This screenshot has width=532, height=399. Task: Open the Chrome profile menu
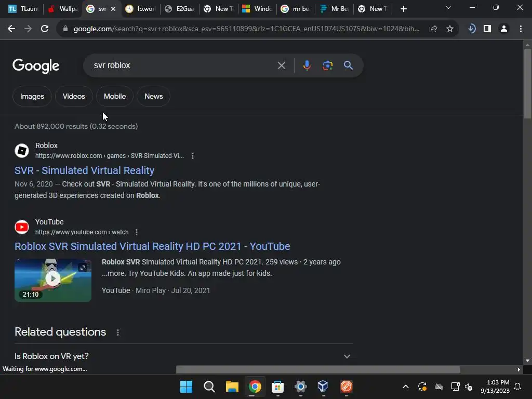(x=504, y=29)
